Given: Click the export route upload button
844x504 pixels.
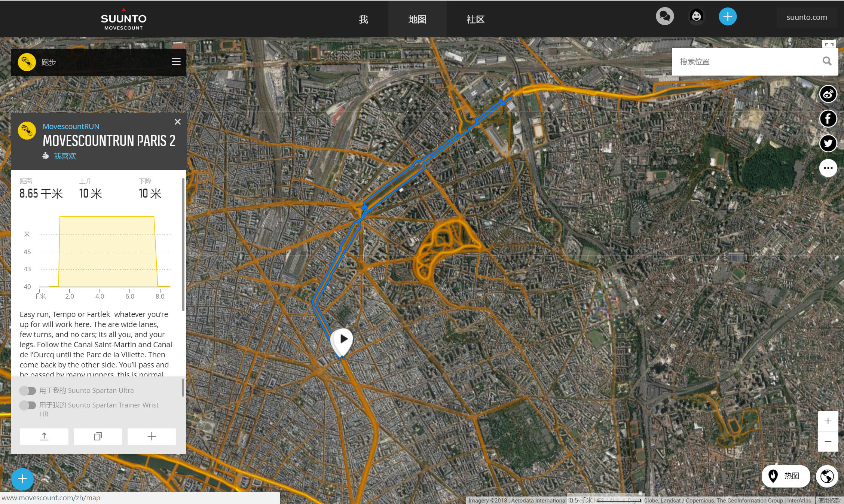Looking at the screenshot, I should pos(44,436).
